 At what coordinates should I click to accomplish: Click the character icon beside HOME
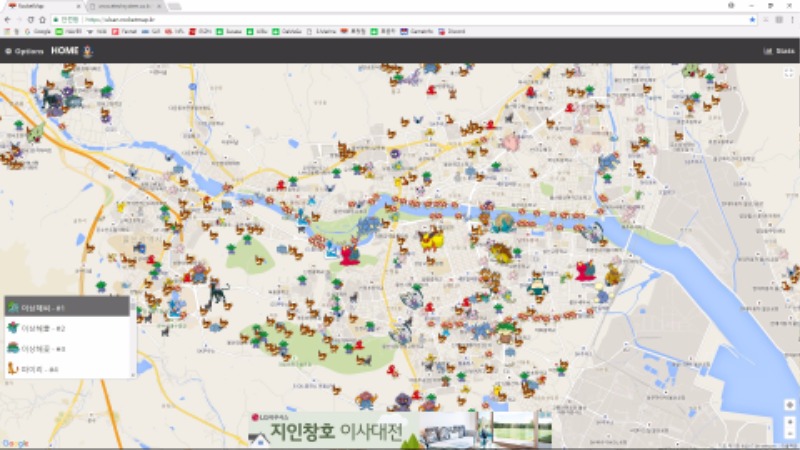[x=88, y=51]
